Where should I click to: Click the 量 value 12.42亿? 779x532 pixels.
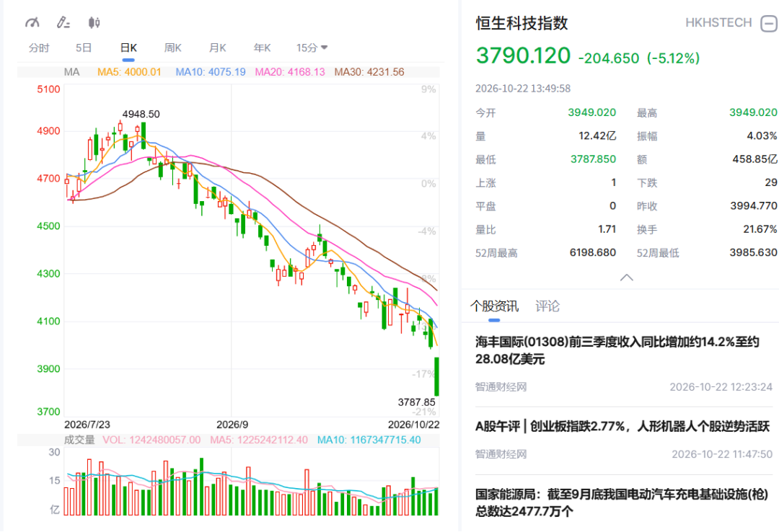[597, 136]
